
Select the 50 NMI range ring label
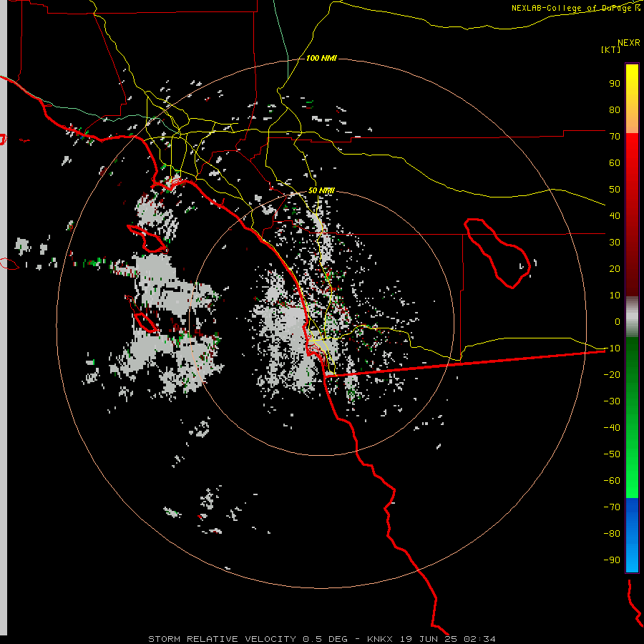[321, 190]
